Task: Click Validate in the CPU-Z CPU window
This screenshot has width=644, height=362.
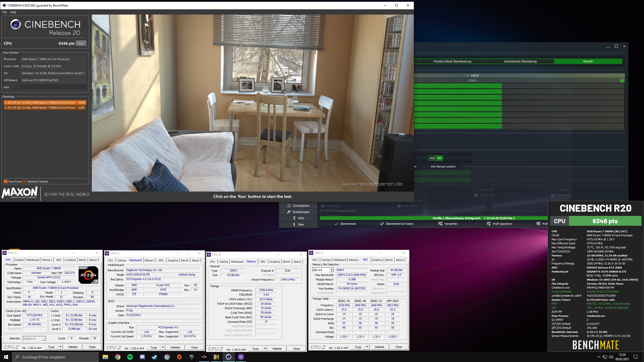Action: 73,347
